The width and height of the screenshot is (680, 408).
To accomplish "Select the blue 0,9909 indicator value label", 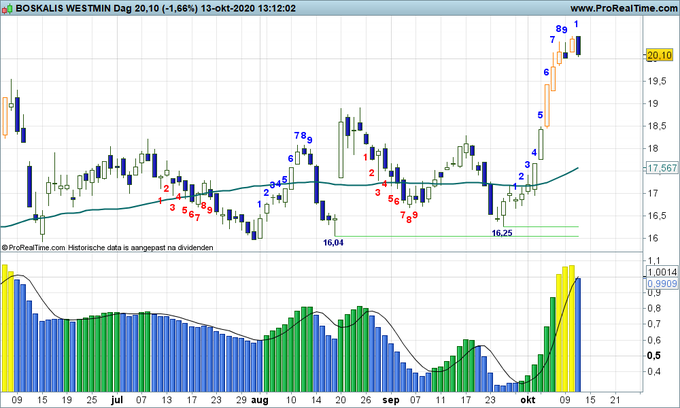I will click(x=662, y=284).
